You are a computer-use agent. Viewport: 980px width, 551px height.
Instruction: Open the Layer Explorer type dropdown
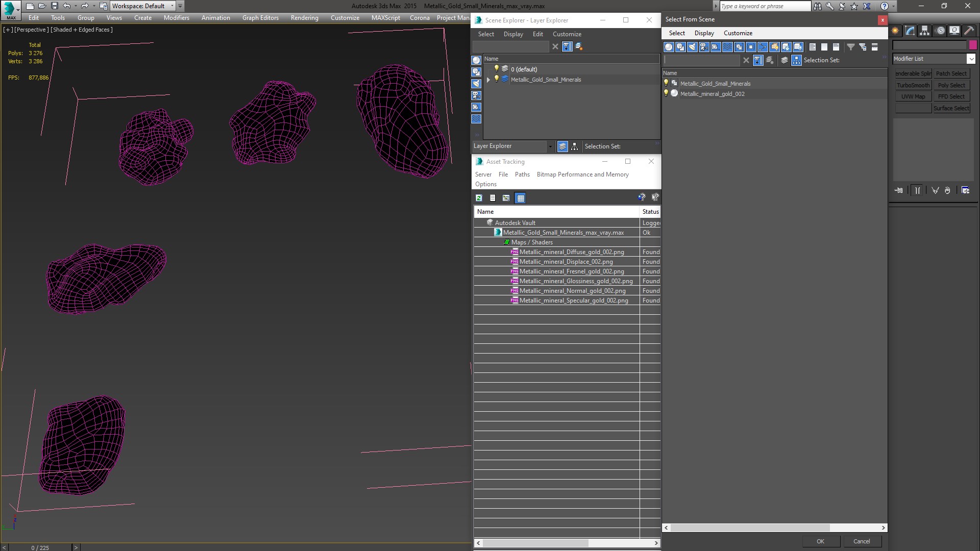coord(550,146)
